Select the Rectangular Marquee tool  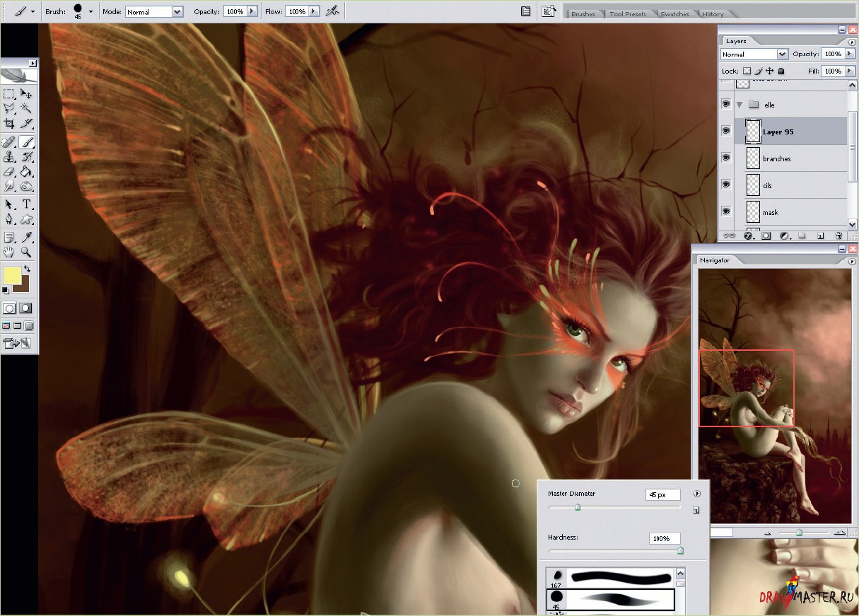tap(9, 94)
